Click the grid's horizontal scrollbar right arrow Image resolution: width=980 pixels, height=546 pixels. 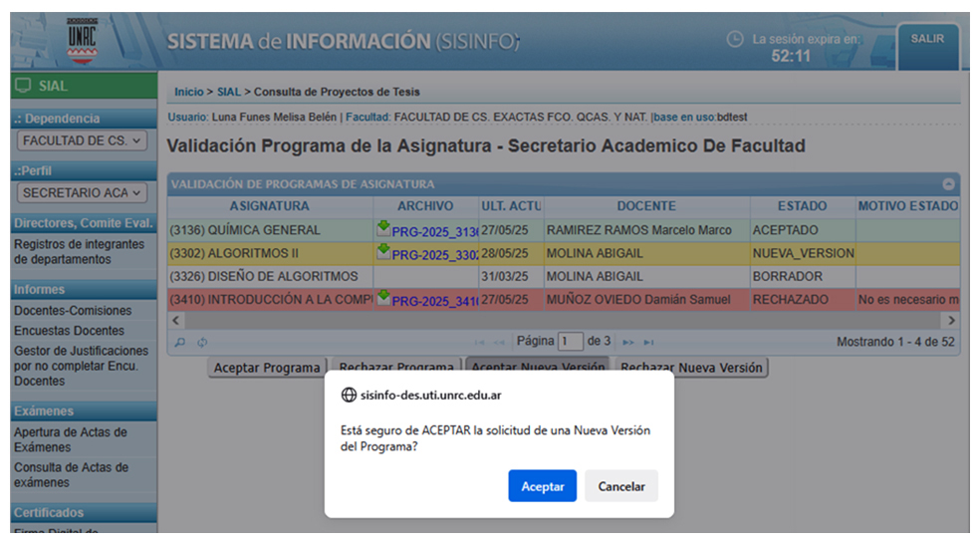[x=951, y=321]
